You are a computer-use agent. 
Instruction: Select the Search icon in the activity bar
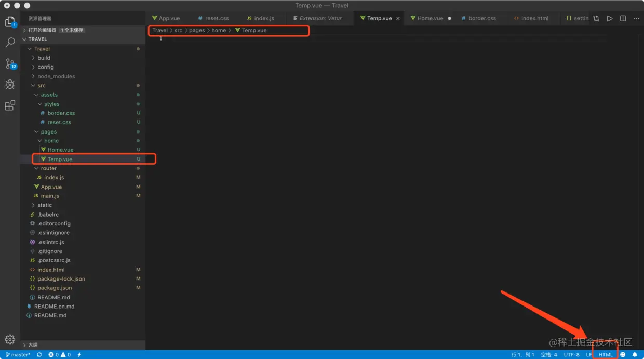pyautogui.click(x=10, y=43)
